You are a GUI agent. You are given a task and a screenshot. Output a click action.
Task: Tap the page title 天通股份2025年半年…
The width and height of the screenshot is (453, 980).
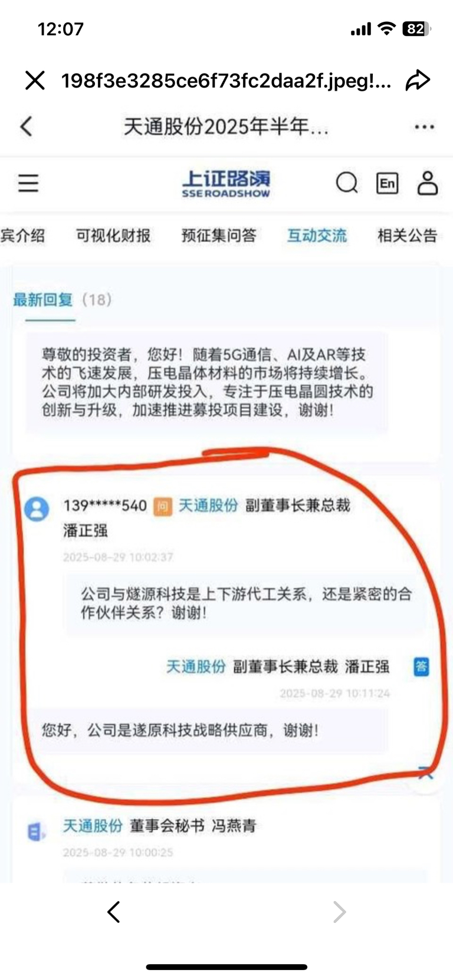(x=226, y=127)
